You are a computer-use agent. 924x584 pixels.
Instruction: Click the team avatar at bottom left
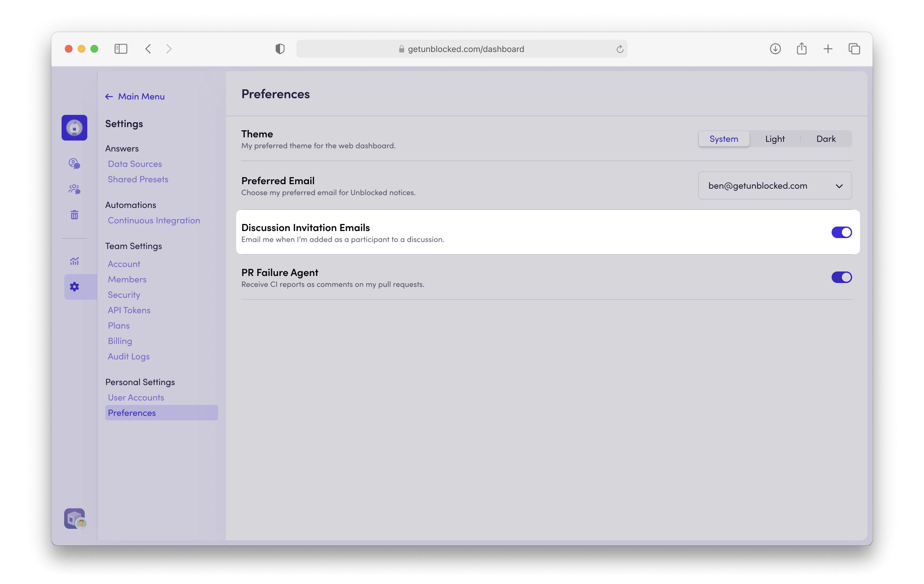click(x=74, y=519)
